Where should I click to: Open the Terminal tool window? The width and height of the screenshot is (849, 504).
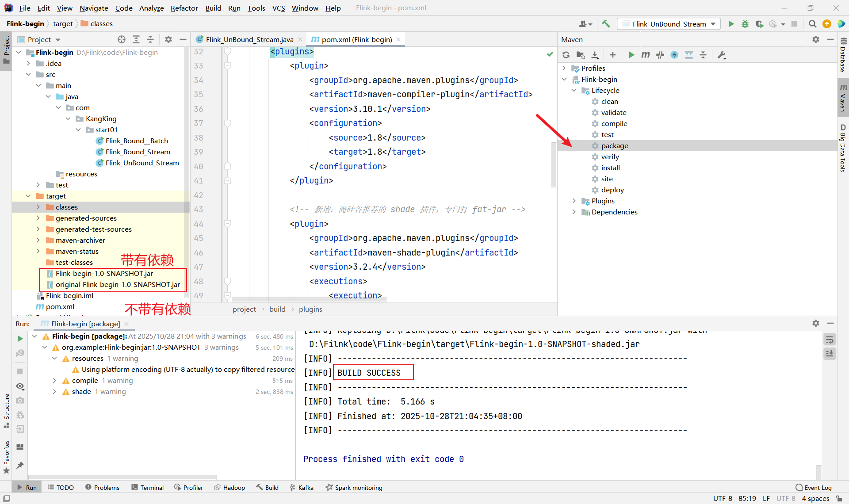[148, 487]
